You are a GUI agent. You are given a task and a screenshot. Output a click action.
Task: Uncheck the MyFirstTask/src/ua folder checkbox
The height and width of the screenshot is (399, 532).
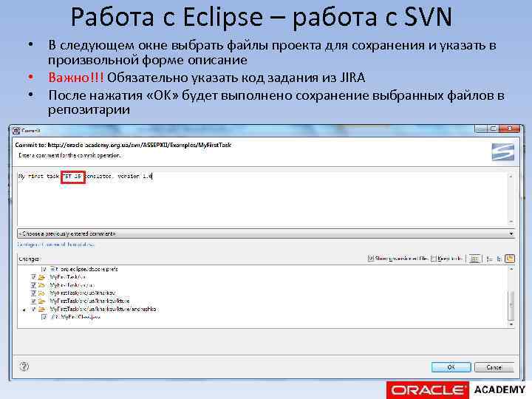tap(33, 285)
